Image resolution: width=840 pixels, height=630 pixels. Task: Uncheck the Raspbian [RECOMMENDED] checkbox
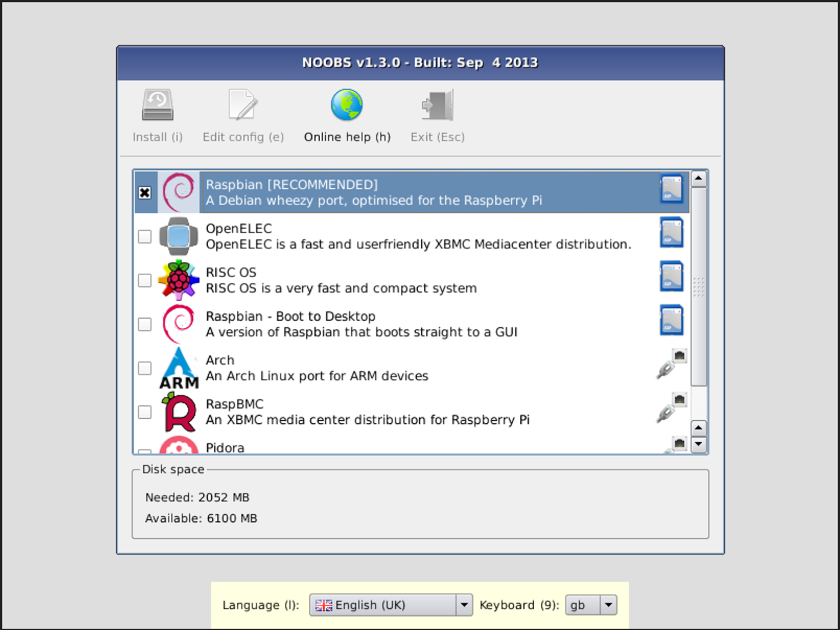145,192
